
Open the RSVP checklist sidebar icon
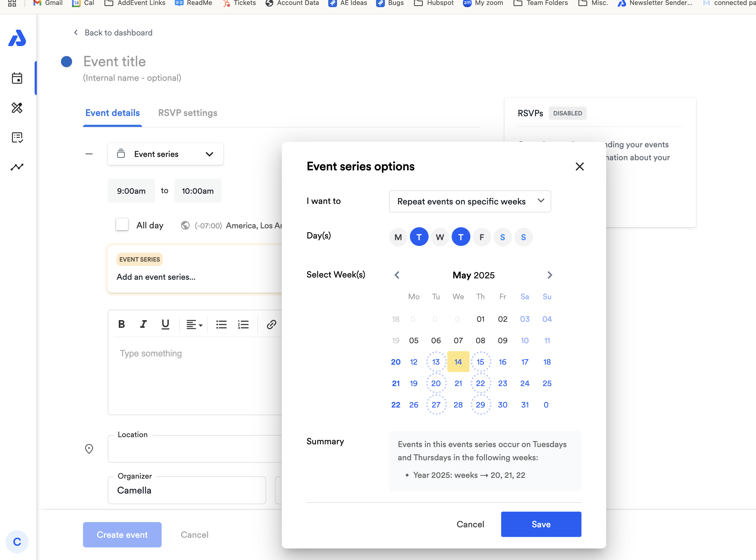coord(17,137)
